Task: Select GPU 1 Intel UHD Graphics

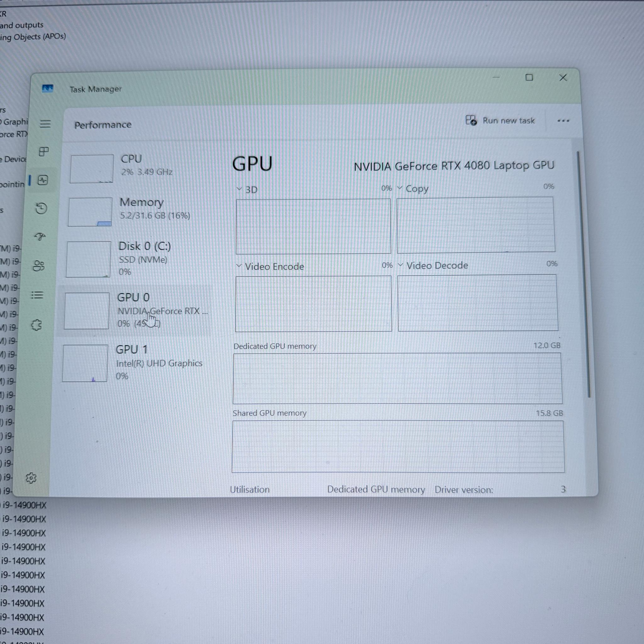Action: point(137,363)
